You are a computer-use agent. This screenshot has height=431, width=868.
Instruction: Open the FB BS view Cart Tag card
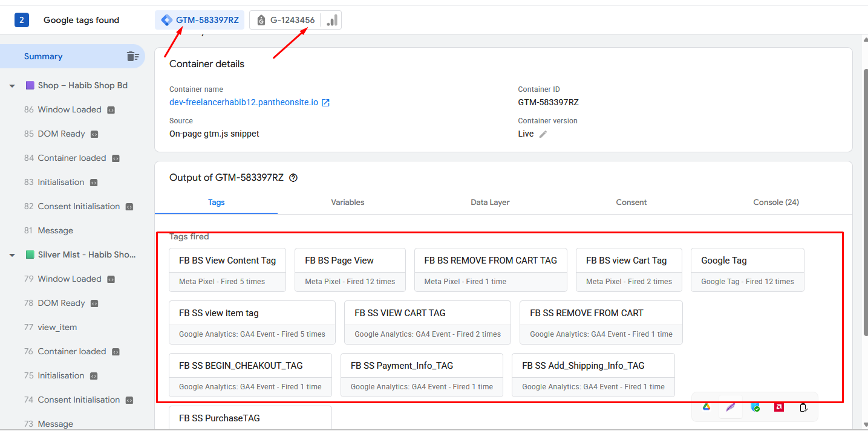(629, 270)
